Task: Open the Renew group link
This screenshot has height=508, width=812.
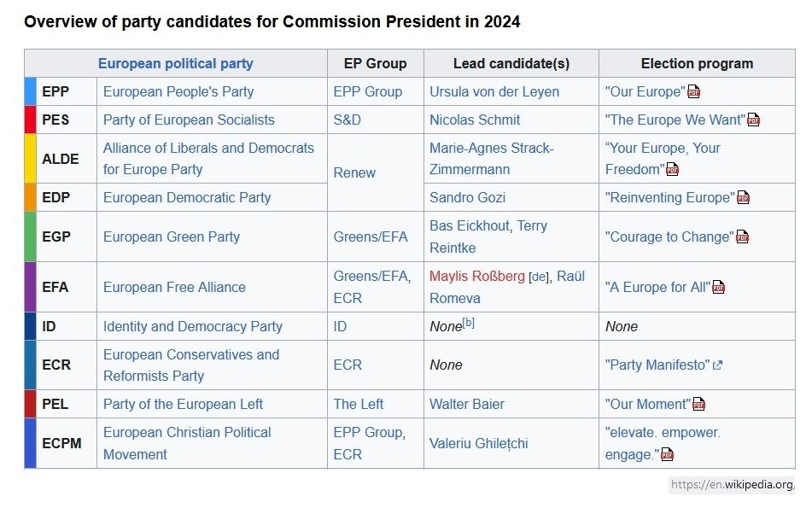Action: [x=354, y=172]
